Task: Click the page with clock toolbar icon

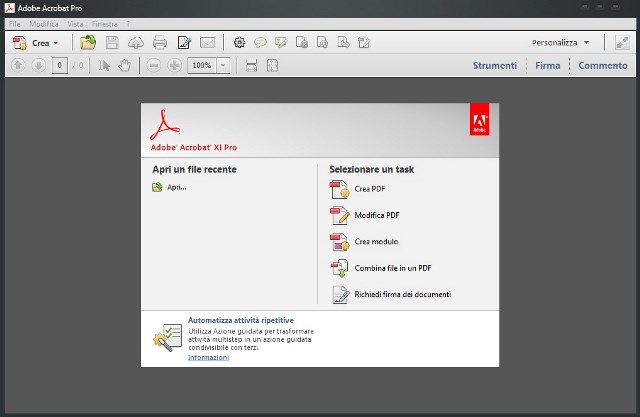Action: coord(322,42)
